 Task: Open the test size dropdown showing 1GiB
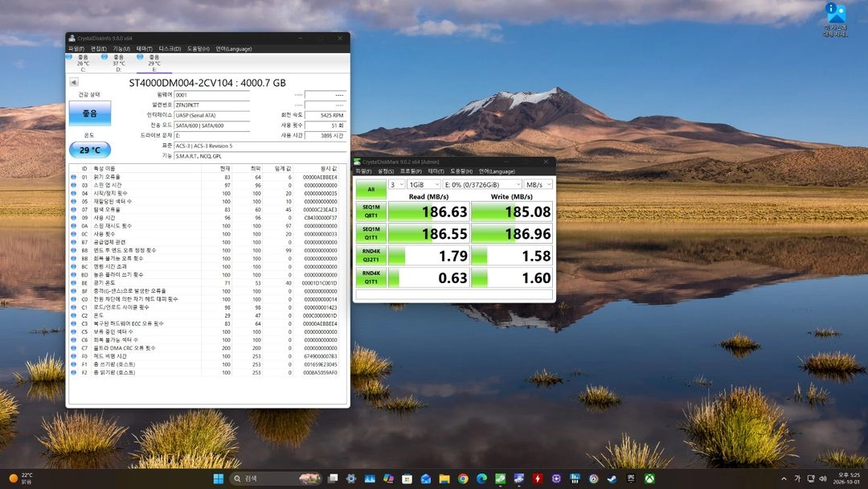424,184
